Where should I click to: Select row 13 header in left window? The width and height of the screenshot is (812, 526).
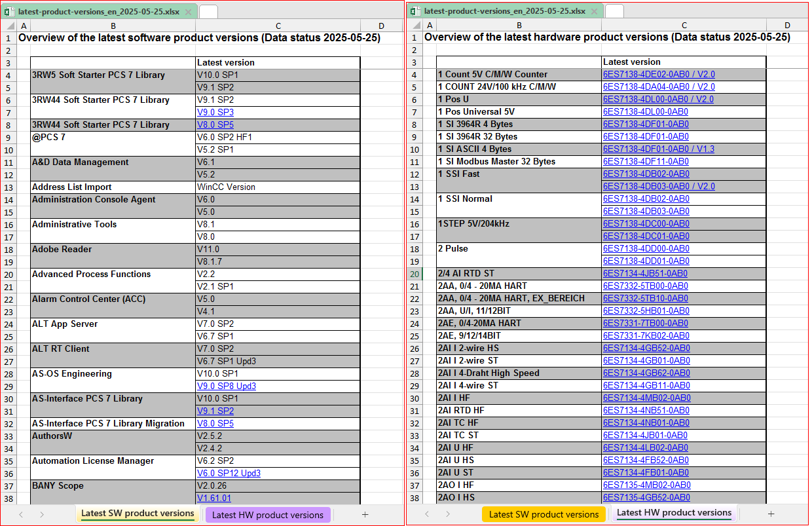pos(8,187)
